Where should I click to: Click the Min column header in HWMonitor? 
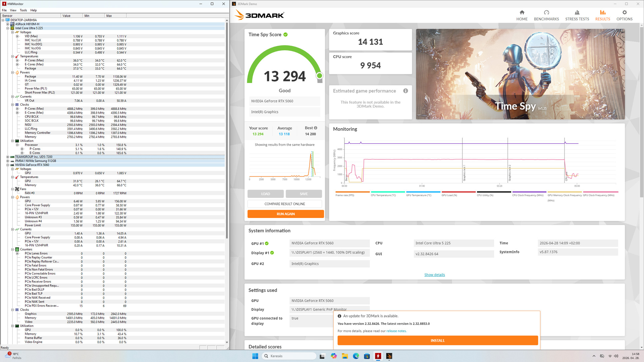(x=93, y=16)
